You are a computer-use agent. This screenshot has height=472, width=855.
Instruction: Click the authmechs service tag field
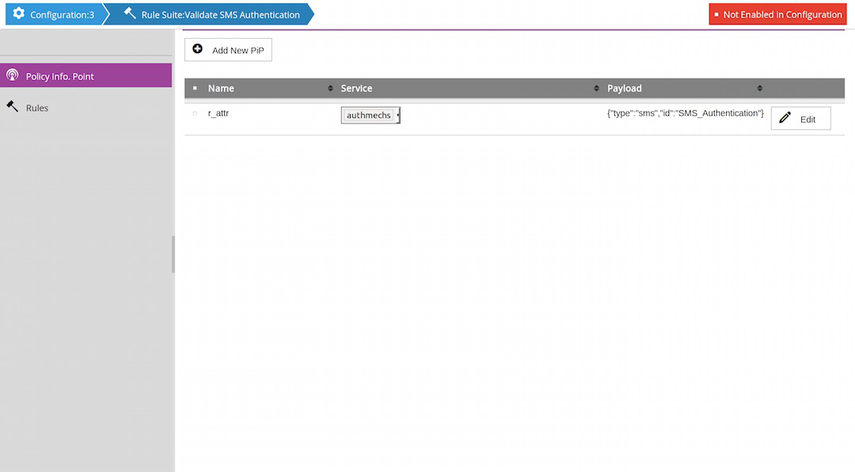[x=371, y=115]
